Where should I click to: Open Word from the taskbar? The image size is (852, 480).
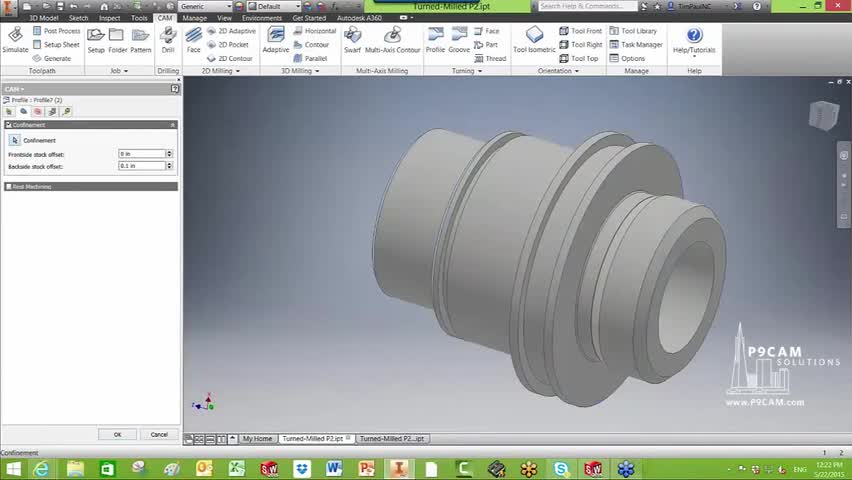click(x=334, y=469)
